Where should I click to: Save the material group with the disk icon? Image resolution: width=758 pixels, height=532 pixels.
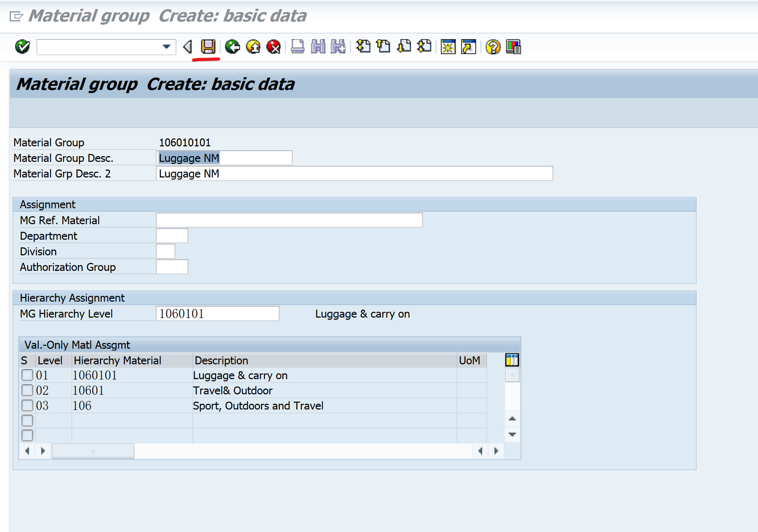click(208, 47)
